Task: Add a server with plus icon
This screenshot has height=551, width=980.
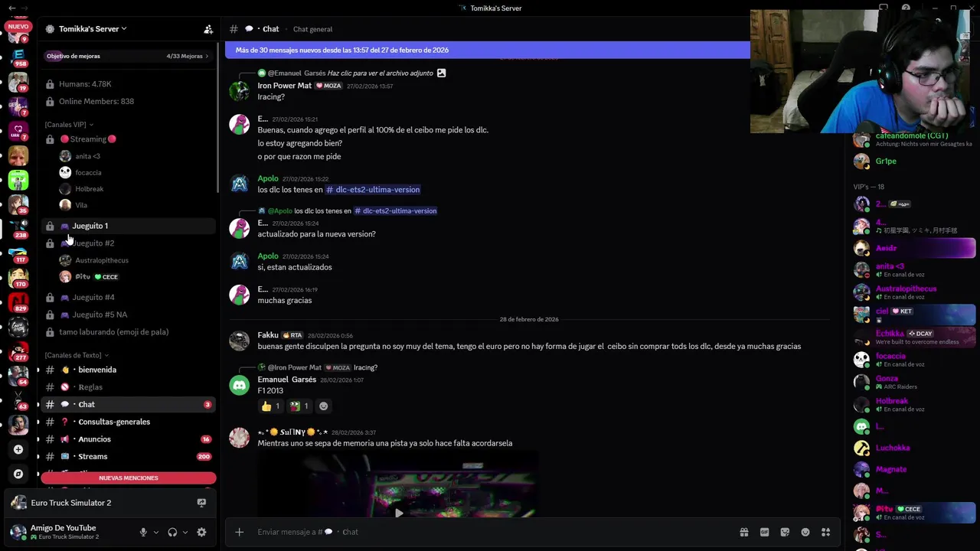Action: [x=18, y=449]
